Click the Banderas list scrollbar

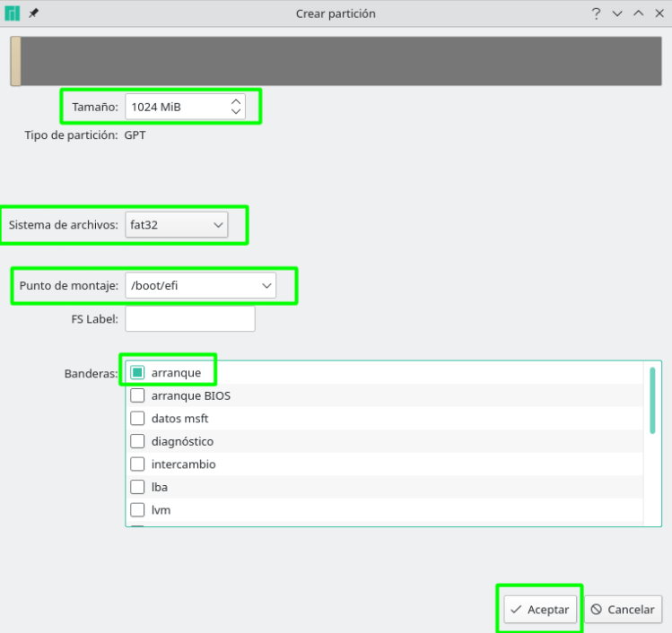coord(652,400)
